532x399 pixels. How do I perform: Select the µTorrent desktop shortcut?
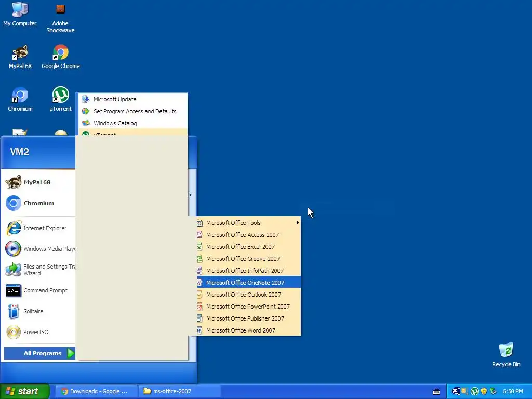[60, 99]
